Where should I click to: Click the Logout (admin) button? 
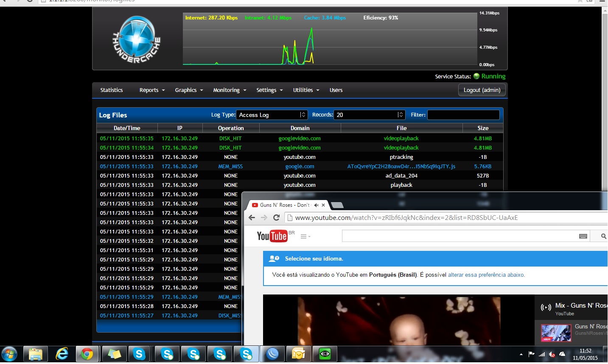click(x=482, y=90)
